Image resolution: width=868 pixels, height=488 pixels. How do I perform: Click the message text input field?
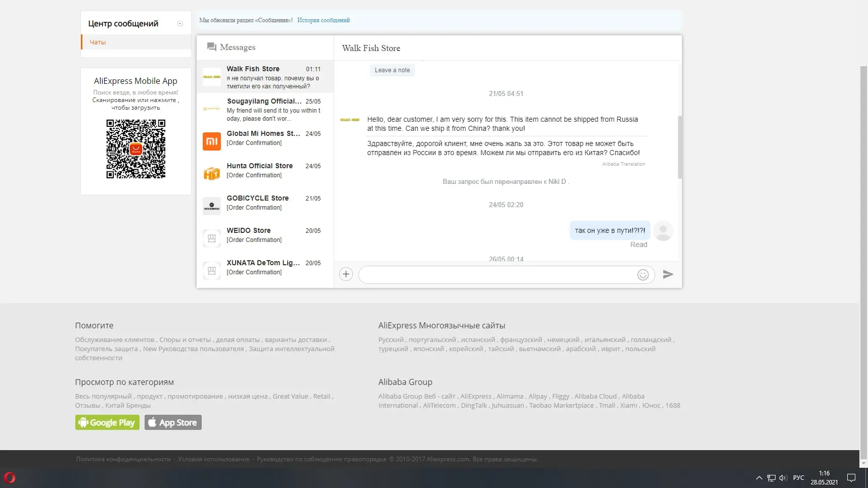click(507, 275)
